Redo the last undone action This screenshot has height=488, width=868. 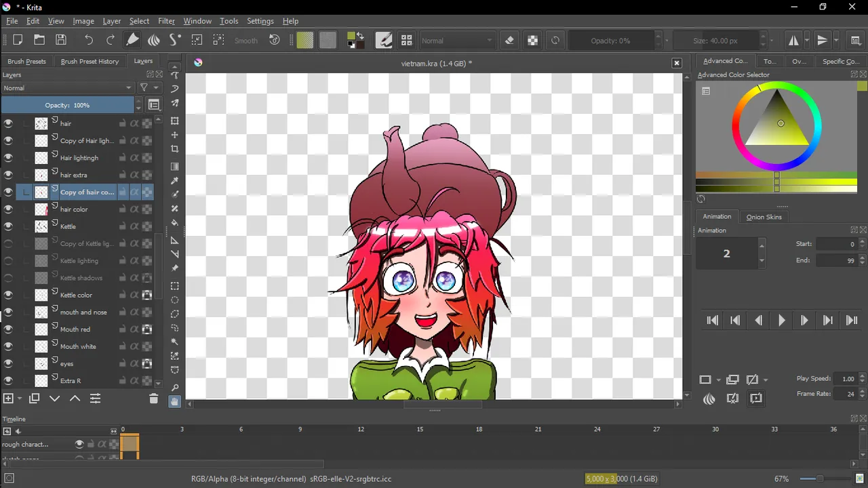111,40
